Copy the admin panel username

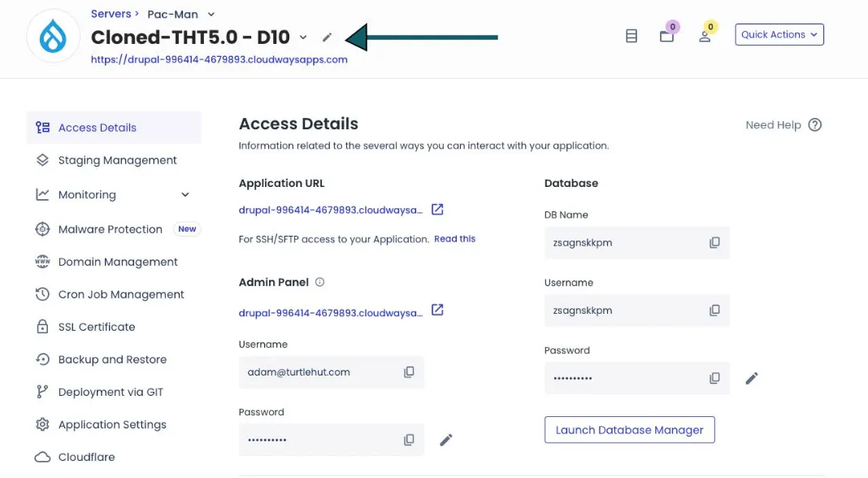tap(409, 372)
